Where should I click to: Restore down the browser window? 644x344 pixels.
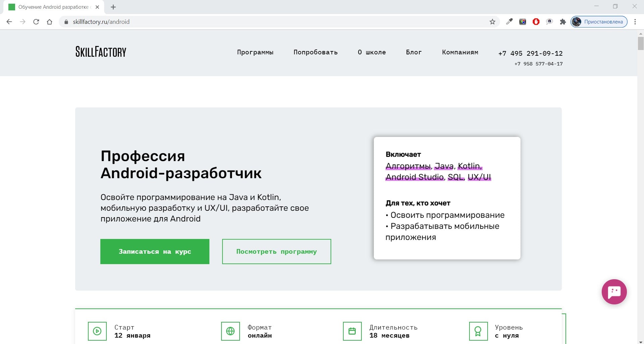pos(615,6)
